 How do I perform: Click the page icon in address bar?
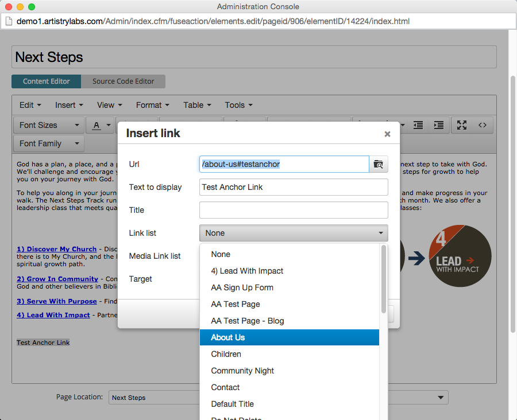[9, 21]
